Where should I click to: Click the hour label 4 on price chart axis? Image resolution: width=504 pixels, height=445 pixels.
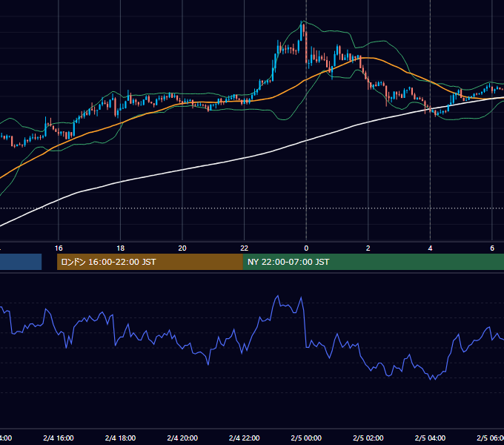[x=430, y=248]
